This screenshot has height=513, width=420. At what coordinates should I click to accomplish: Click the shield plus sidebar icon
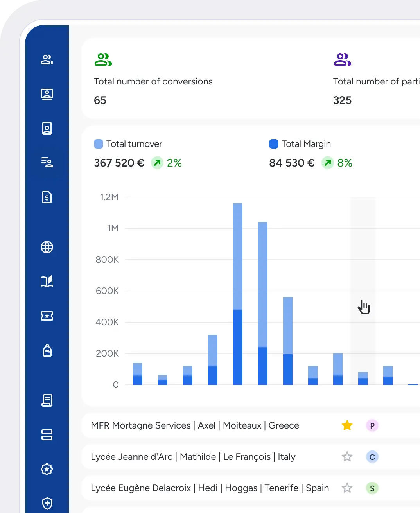pyautogui.click(x=47, y=503)
